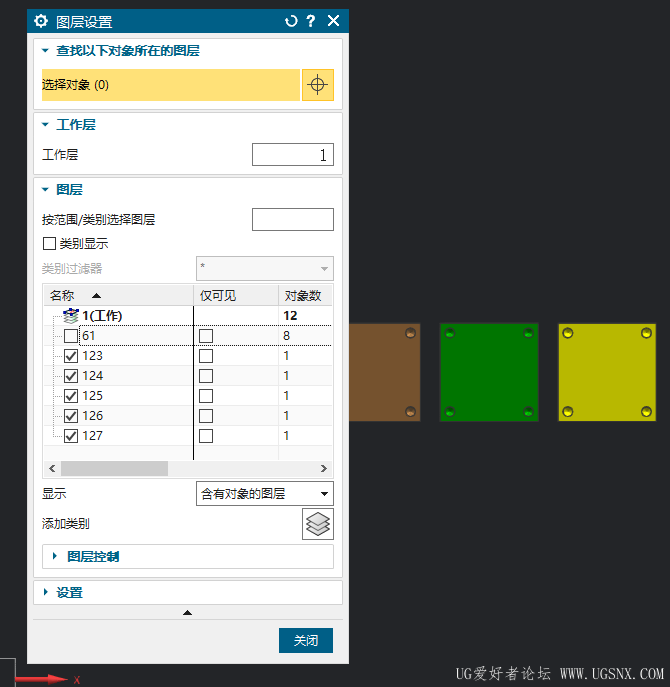Select layer name 123 in the list

(x=92, y=356)
